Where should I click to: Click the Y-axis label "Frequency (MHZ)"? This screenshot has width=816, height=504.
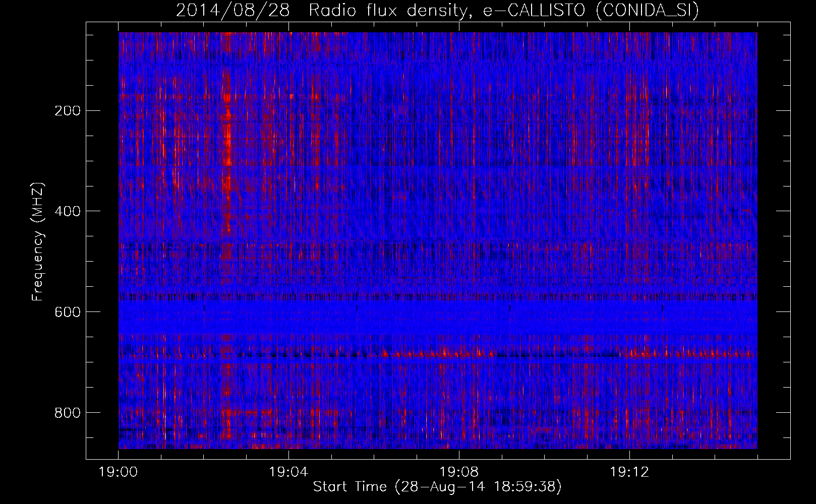[38, 241]
